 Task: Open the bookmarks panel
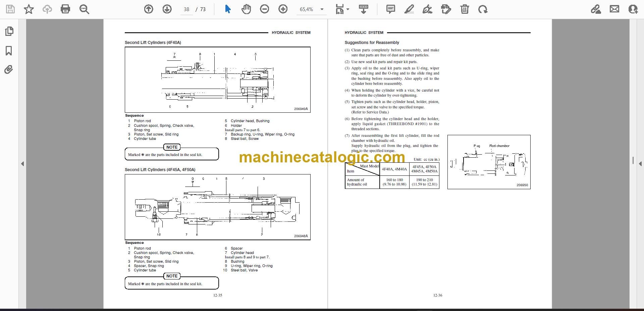(x=9, y=51)
